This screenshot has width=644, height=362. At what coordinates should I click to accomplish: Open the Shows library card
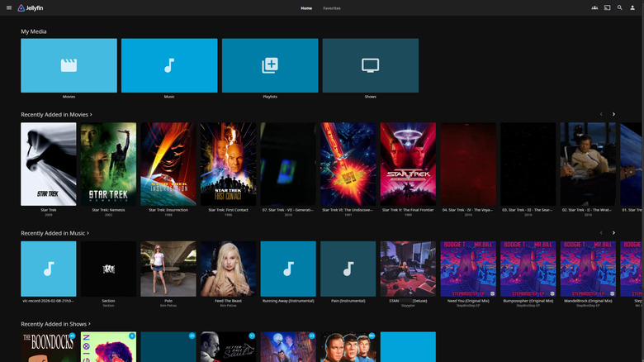(x=371, y=65)
